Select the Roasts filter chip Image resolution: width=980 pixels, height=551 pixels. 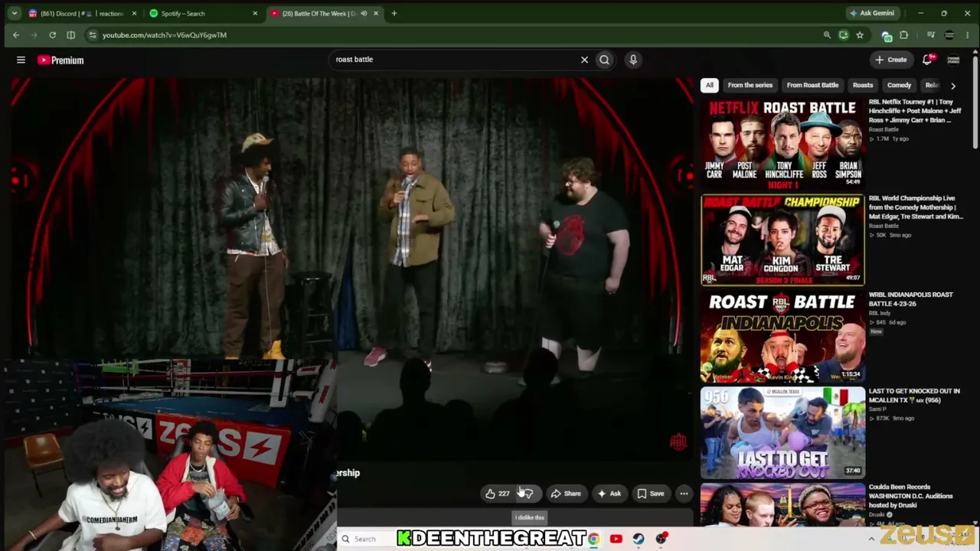tap(863, 85)
